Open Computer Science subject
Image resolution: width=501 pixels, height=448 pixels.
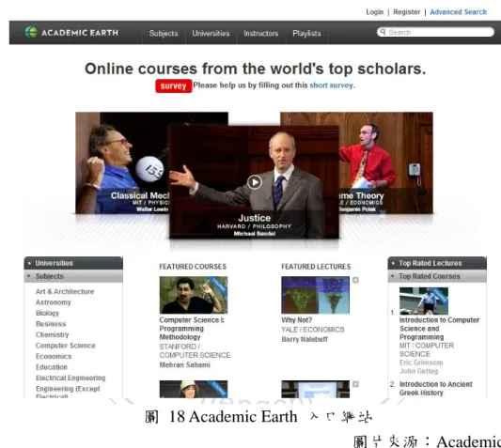click(x=65, y=346)
